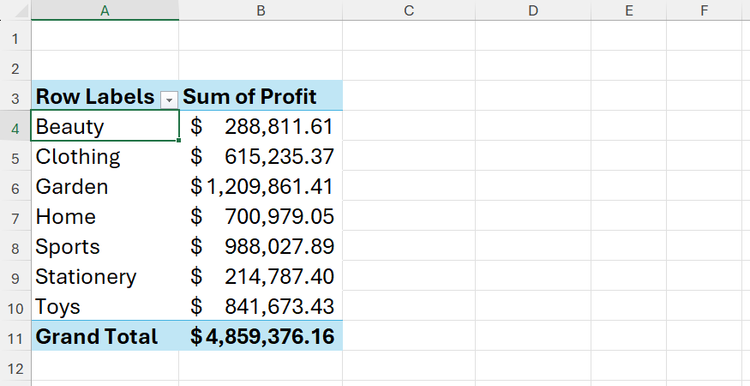750x386 pixels.
Task: Select the Garden row label cell
Action: pos(105,186)
